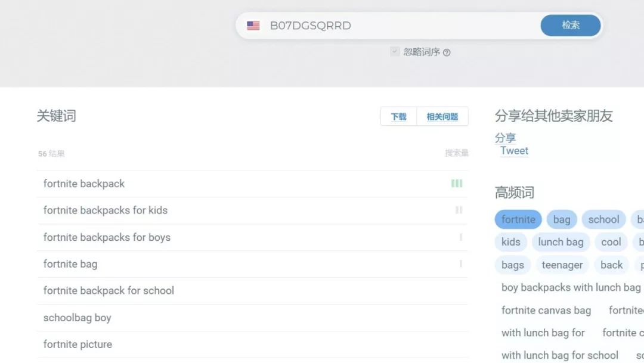The width and height of the screenshot is (644, 363).
Task: Open the 相关问题 tab
Action: click(442, 116)
